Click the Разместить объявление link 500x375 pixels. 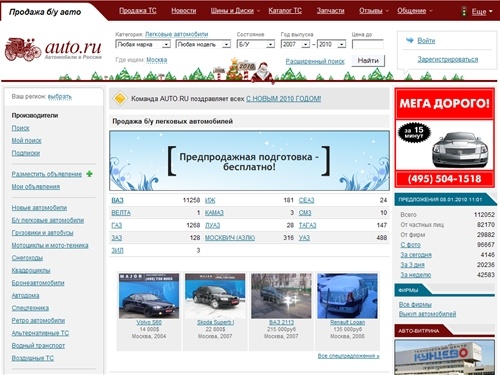pos(47,174)
